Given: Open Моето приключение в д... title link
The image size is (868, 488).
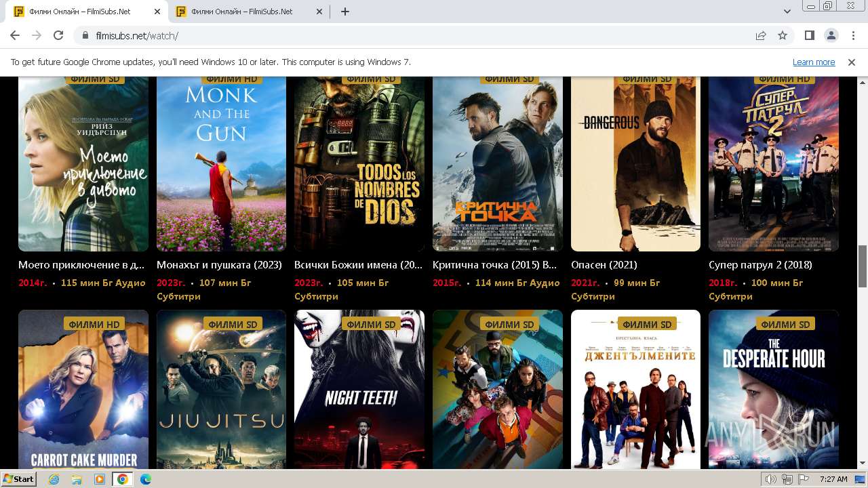Looking at the screenshot, I should coord(81,265).
